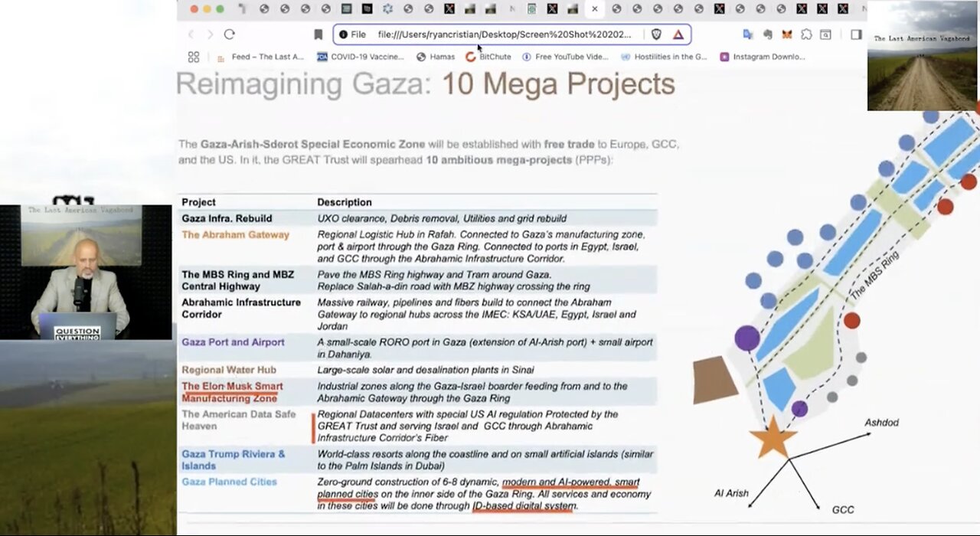Click 'Regional Water Hub' project name
The width and height of the screenshot is (980, 536).
pyautogui.click(x=229, y=370)
